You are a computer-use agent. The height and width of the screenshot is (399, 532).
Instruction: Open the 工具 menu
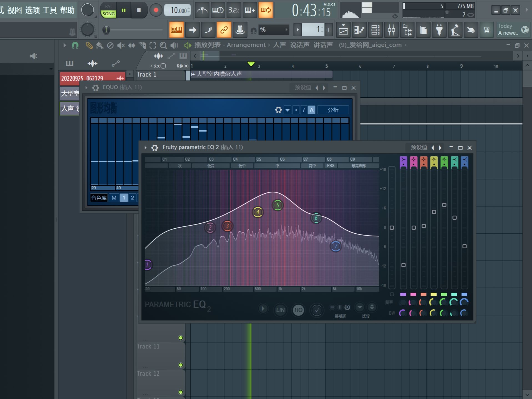coord(50,10)
